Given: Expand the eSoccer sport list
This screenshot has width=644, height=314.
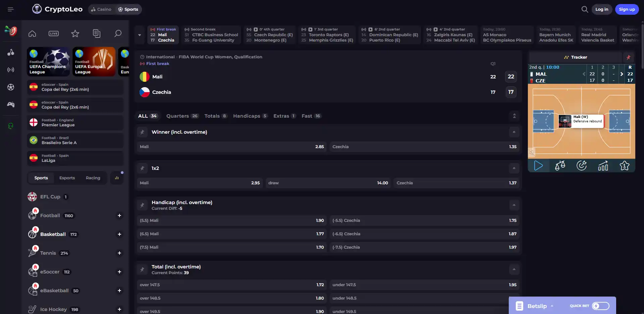Looking at the screenshot, I should click(x=119, y=272).
